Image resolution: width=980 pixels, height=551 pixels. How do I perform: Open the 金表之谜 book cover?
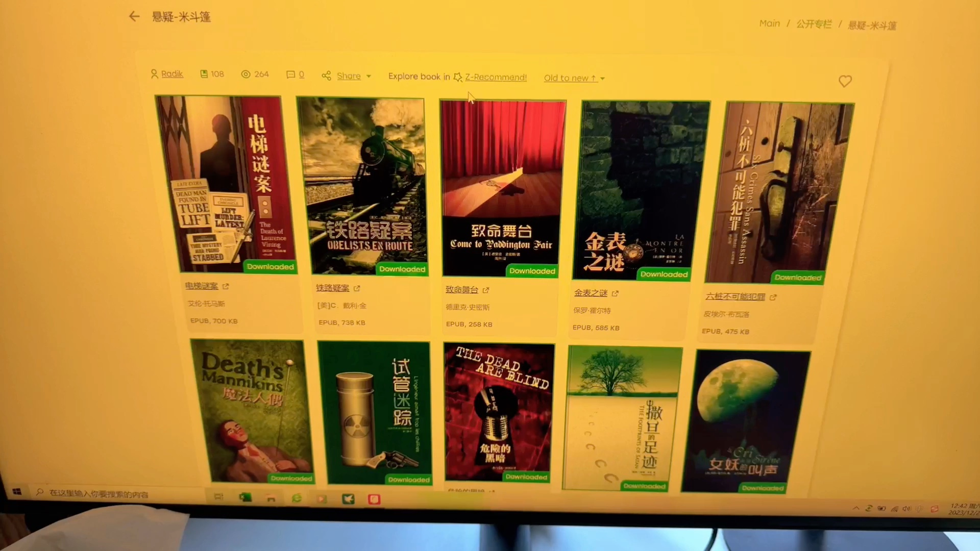point(641,191)
